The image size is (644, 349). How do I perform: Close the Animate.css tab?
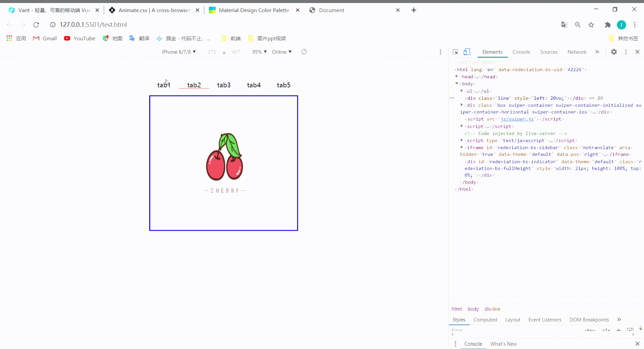point(198,10)
